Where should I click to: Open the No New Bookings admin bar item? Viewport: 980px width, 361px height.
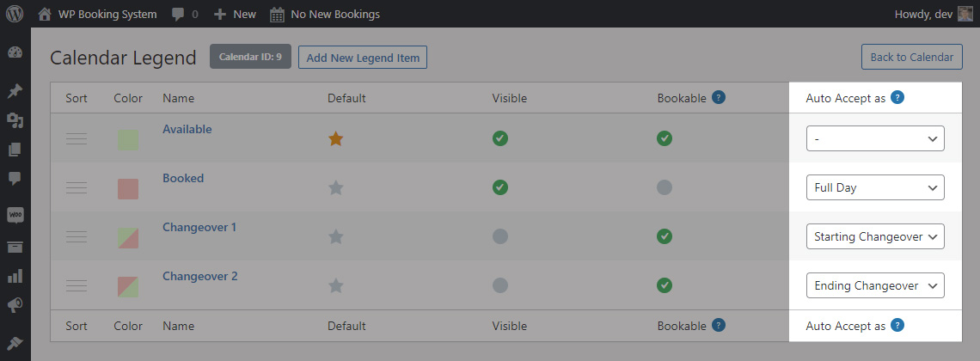(325, 14)
